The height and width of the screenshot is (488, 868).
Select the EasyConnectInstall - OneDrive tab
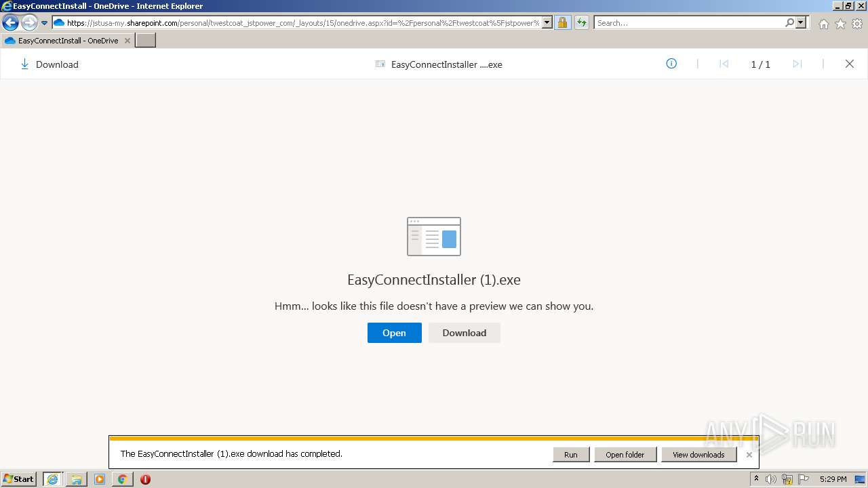(x=68, y=41)
